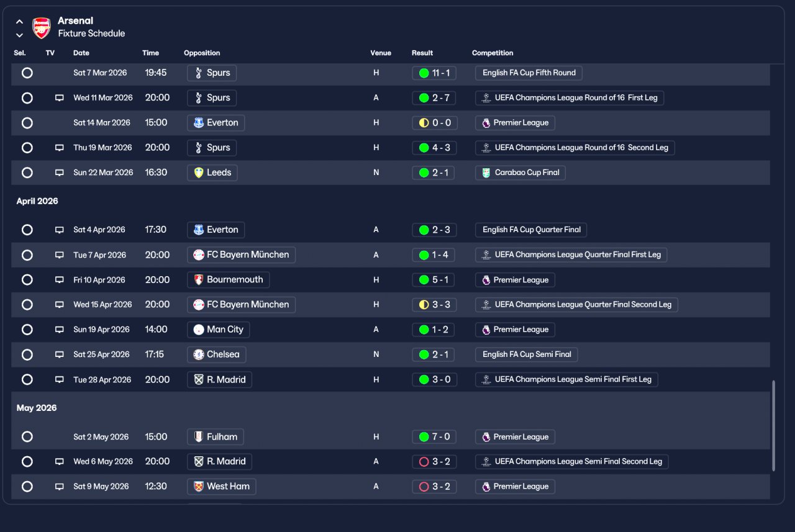Open the 4 - 3 result against Spurs
795x532 pixels.
(x=434, y=148)
